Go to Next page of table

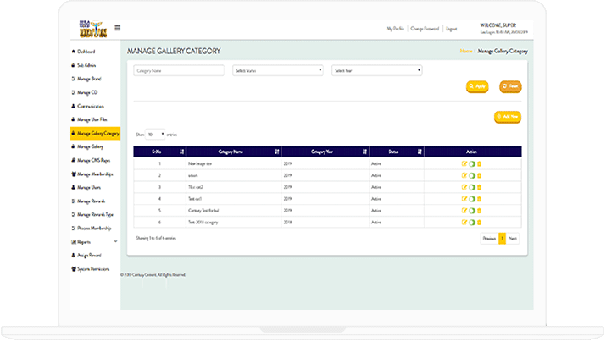(513, 239)
